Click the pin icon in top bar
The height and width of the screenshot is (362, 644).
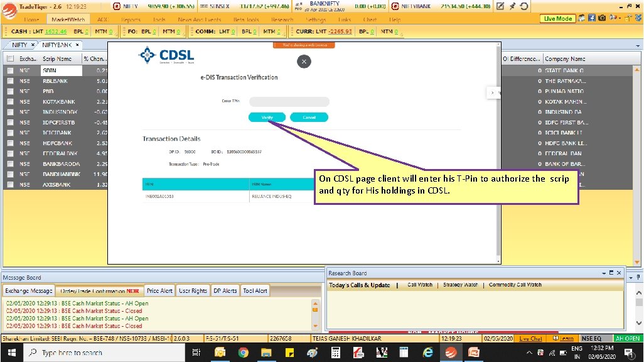pyautogui.click(x=512, y=6)
